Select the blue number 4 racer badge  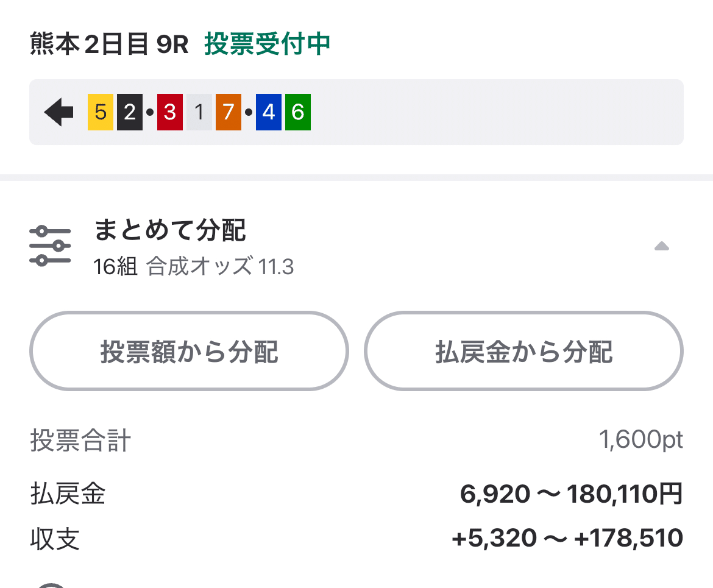pyautogui.click(x=268, y=112)
